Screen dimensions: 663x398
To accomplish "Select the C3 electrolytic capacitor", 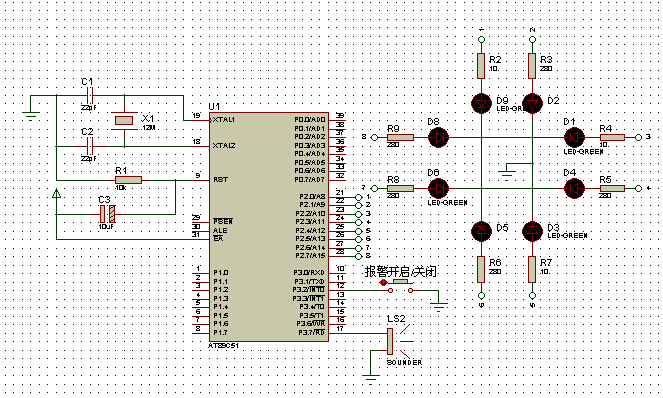I will point(107,214).
